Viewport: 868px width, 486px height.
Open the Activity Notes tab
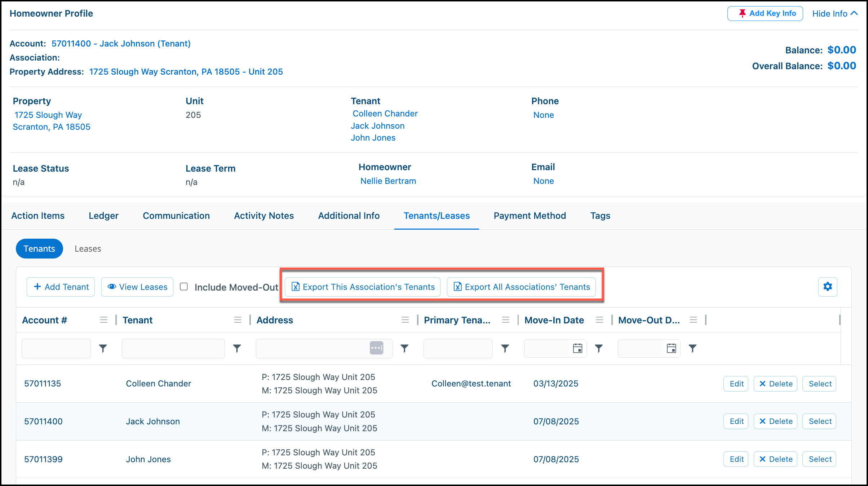[264, 216]
